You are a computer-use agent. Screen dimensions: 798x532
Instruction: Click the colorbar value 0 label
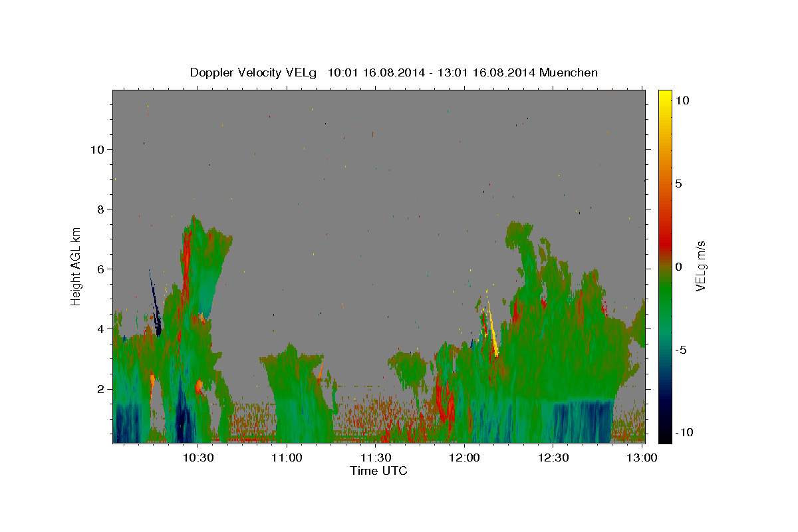(678, 267)
